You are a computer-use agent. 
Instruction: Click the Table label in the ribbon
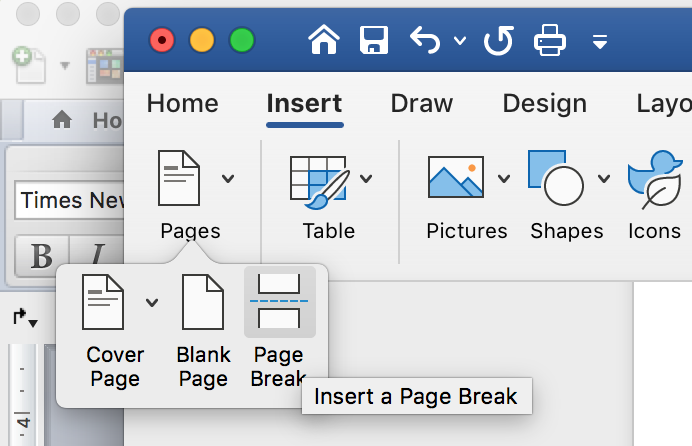click(329, 231)
